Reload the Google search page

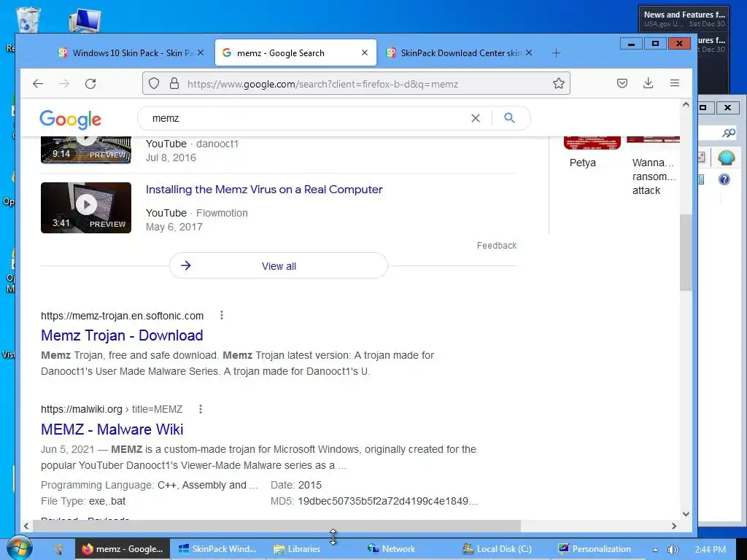pyautogui.click(x=90, y=84)
